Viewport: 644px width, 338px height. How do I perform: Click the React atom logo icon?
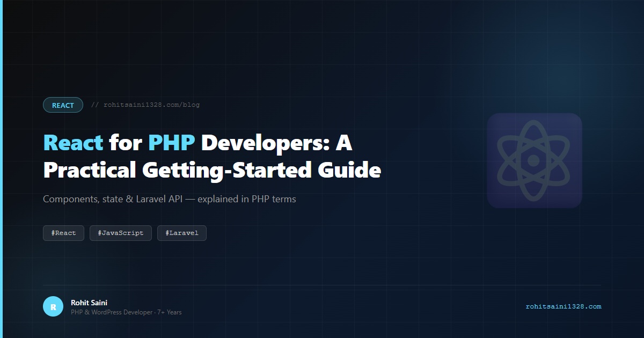click(534, 160)
